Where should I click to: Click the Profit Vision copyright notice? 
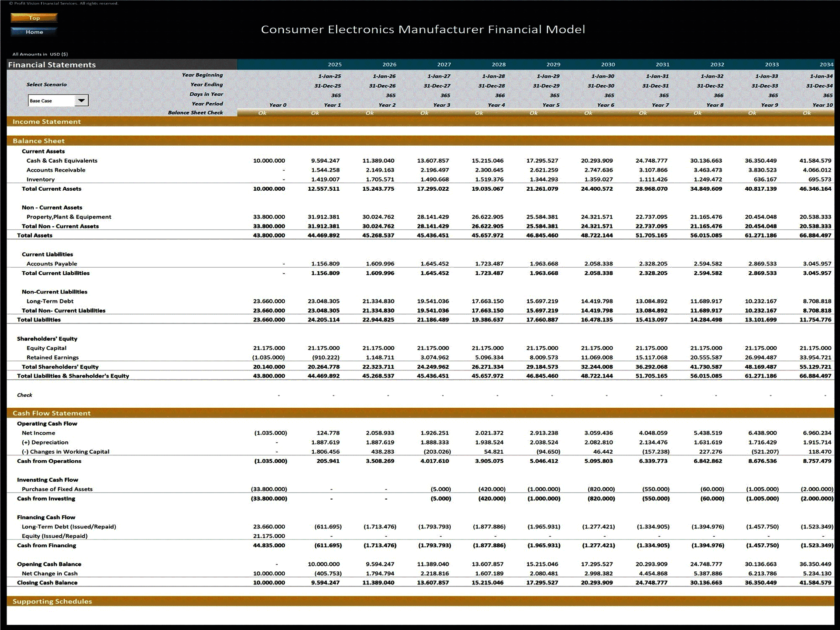point(65,3)
